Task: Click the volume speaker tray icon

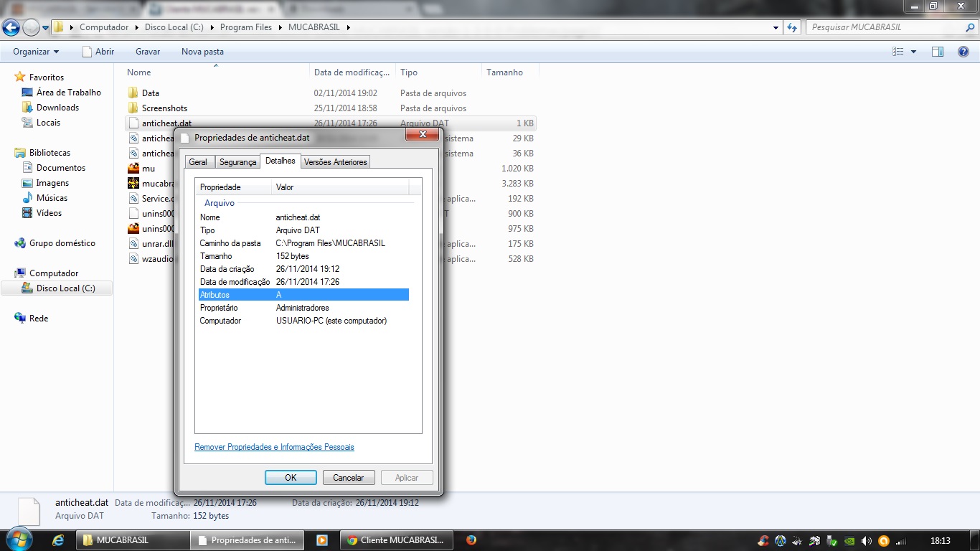Action: [866, 541]
